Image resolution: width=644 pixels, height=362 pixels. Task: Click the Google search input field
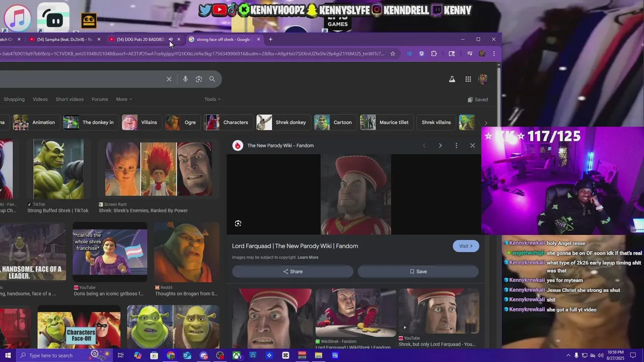pos(80,79)
